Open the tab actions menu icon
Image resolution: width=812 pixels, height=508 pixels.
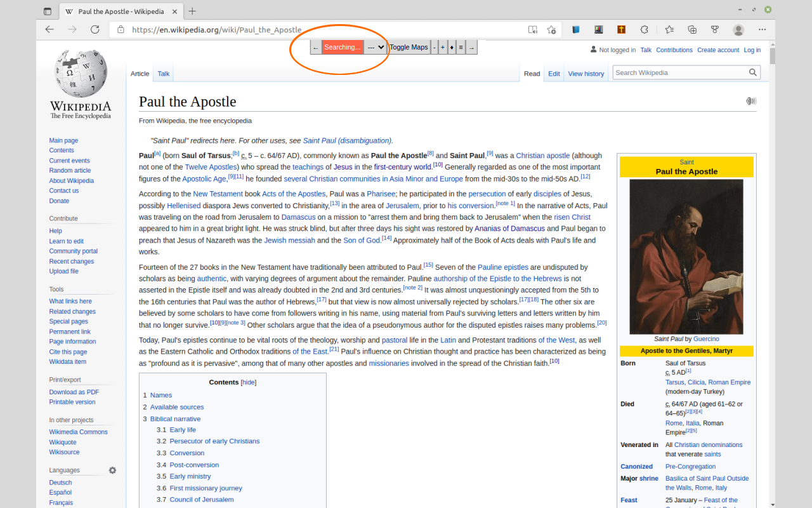point(48,11)
